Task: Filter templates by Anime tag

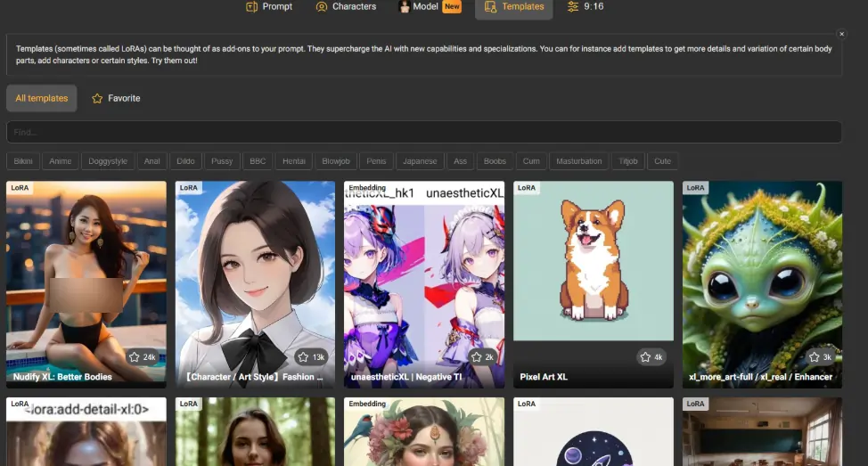Action: click(x=61, y=161)
